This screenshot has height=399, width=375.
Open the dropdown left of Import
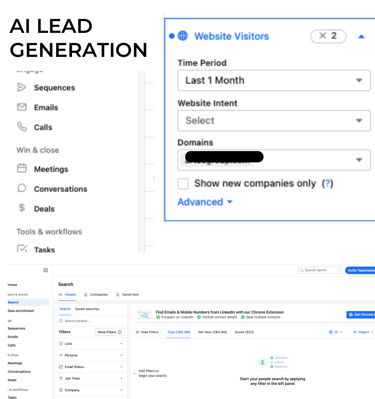335,332
